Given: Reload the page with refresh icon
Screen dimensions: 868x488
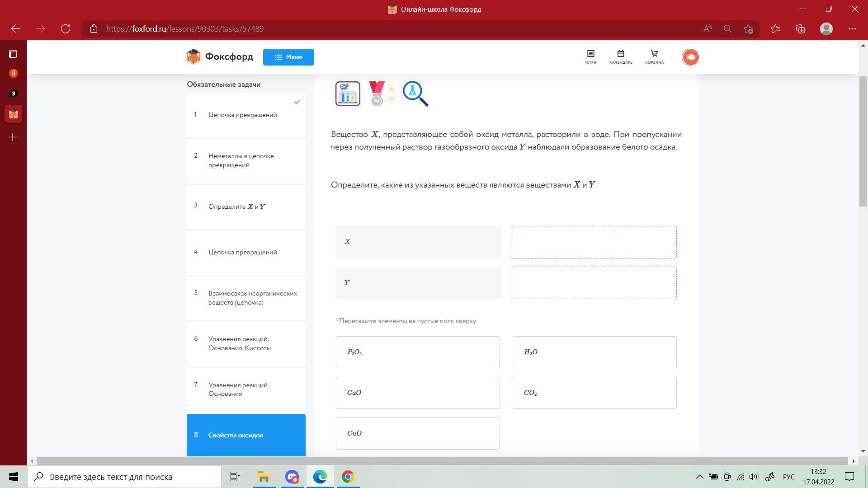Looking at the screenshot, I should pos(66,29).
